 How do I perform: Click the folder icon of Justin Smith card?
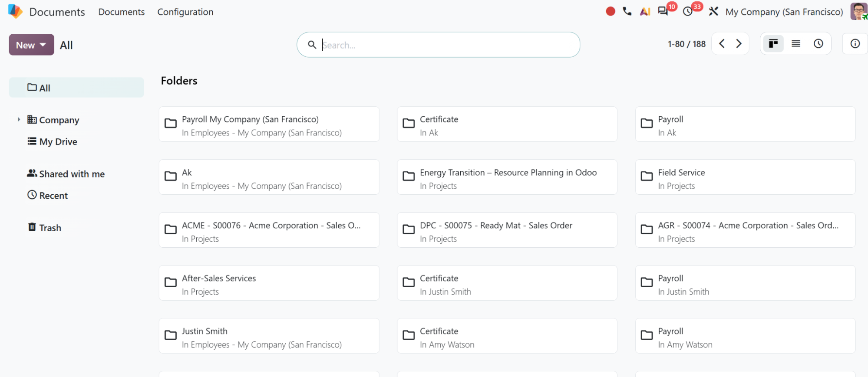pos(171,335)
